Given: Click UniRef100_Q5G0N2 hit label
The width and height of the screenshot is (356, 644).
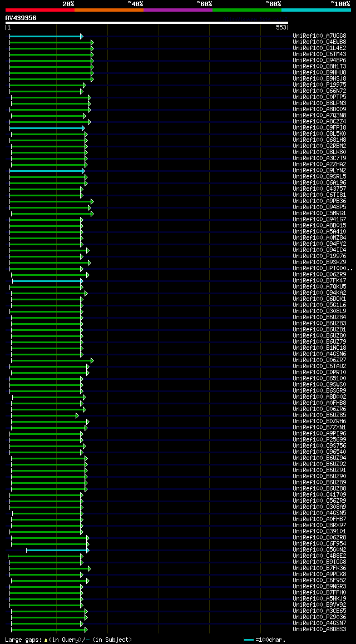Looking at the screenshot, I should [x=319, y=549].
